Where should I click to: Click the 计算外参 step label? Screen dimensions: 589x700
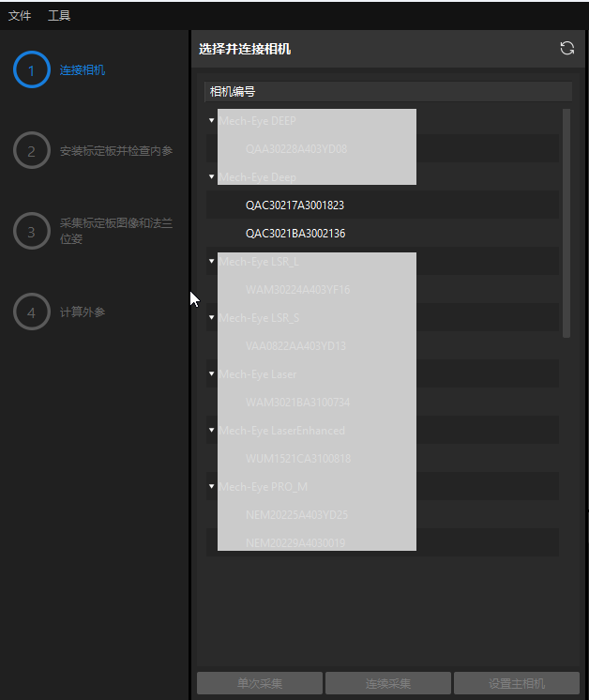point(83,312)
